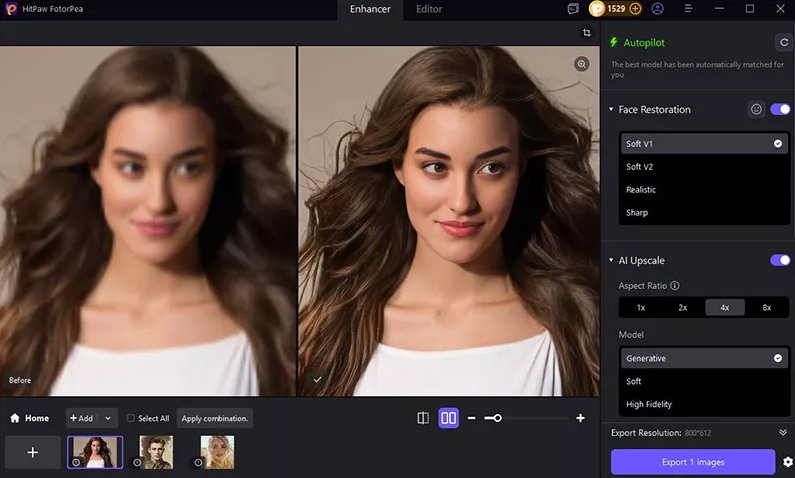
Task: Select the Soft upscale model
Action: point(704,381)
